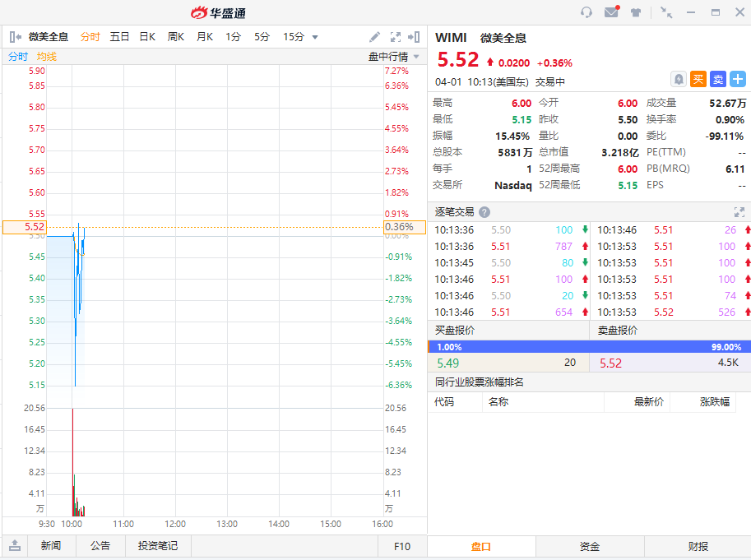Open customer service headset icon
The width and height of the screenshot is (751, 560).
(586, 12)
